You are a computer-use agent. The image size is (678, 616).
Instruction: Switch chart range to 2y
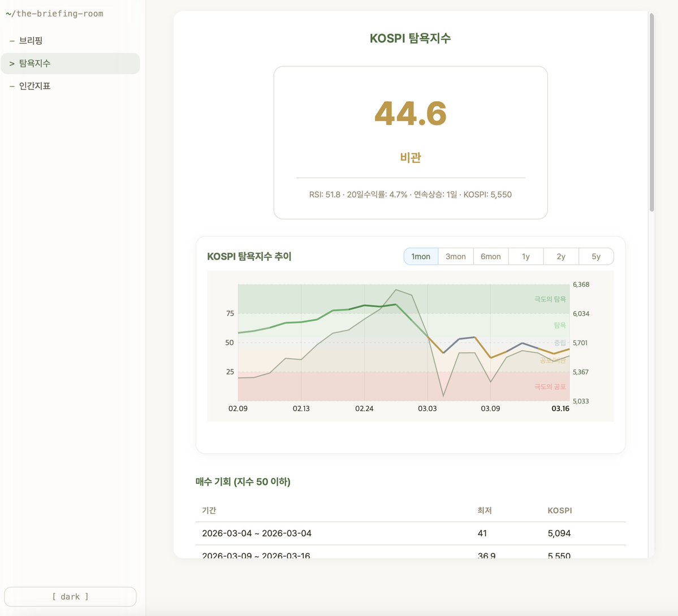click(561, 256)
